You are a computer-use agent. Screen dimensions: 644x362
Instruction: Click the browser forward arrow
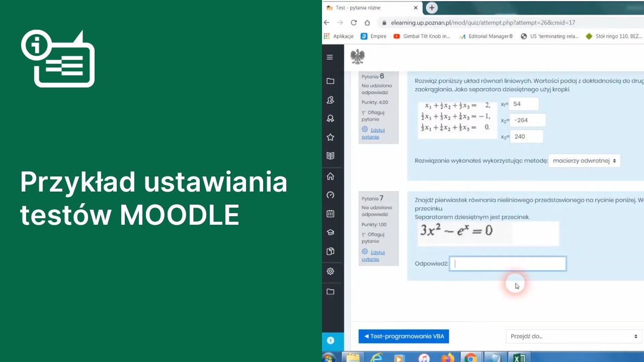point(340,23)
